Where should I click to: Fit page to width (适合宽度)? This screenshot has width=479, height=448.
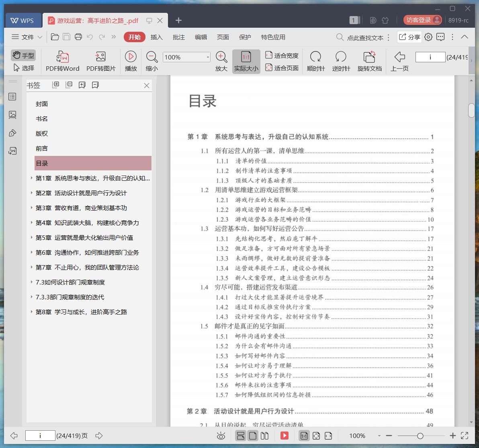(282, 55)
